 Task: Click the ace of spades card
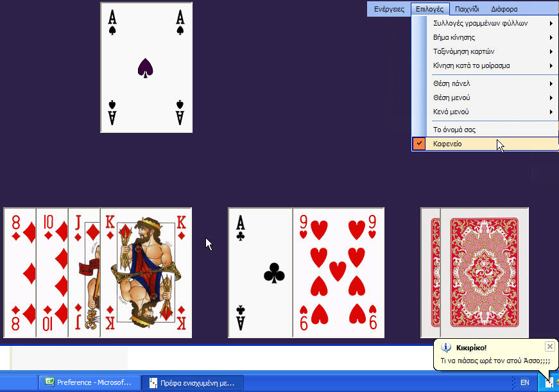tap(146, 68)
